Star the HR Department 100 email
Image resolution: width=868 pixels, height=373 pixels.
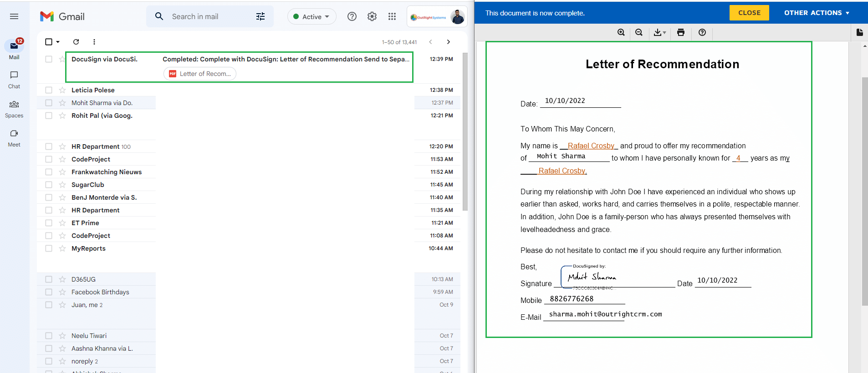tap(62, 146)
